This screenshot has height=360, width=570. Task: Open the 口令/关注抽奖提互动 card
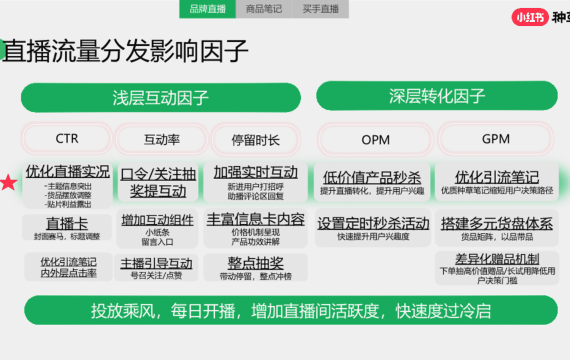point(158,182)
